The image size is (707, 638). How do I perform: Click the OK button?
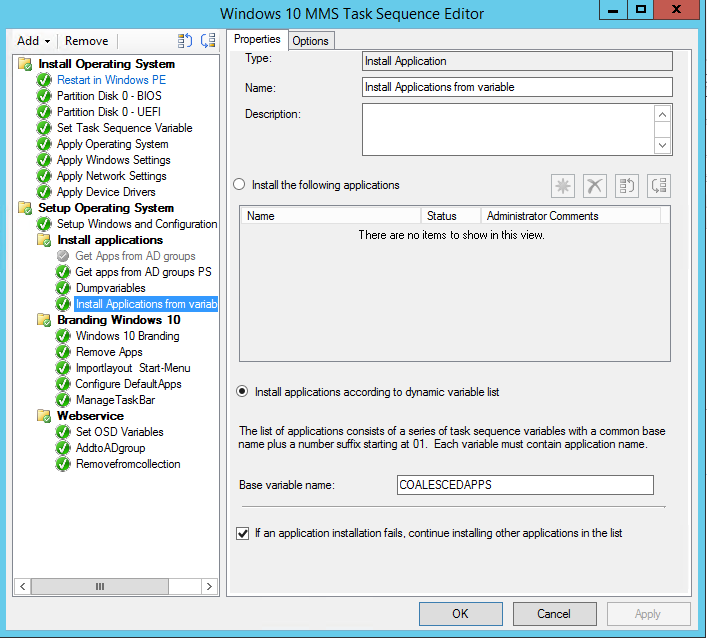(460, 613)
